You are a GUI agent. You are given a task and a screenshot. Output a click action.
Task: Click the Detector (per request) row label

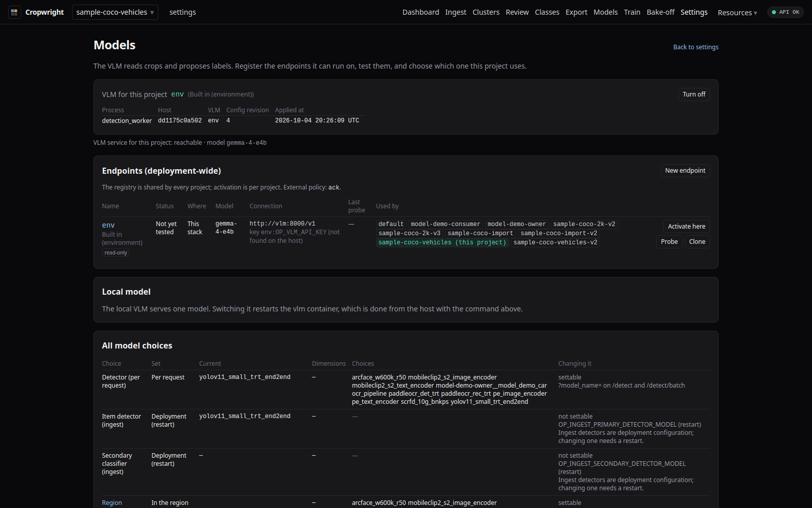pyautogui.click(x=121, y=382)
